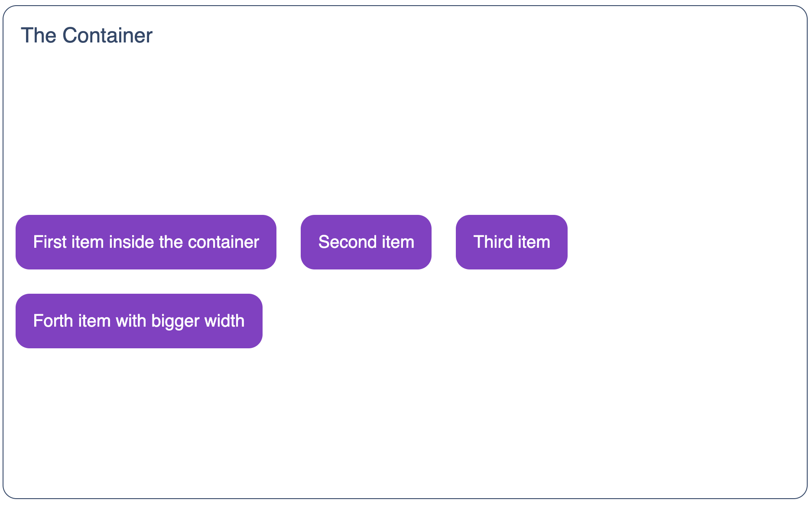Click the word 'Container' in the heading
The width and height of the screenshot is (812, 506).
[107, 36]
